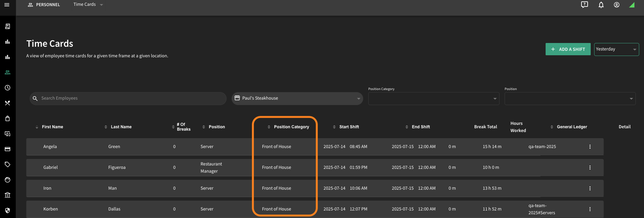
Task: Open the Paul's Steakhouse location dropdown
Action: 297,98
